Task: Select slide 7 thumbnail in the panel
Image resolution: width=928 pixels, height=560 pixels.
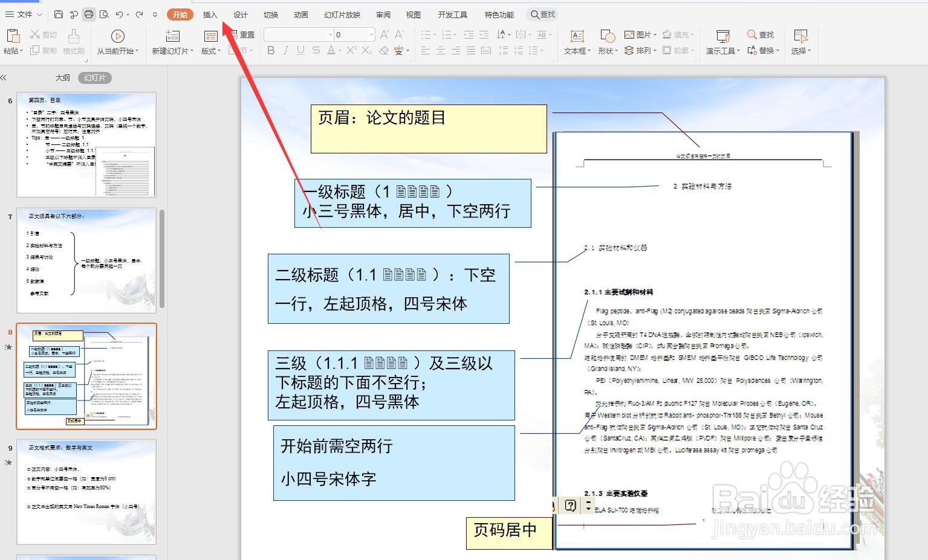Action: tap(86, 260)
